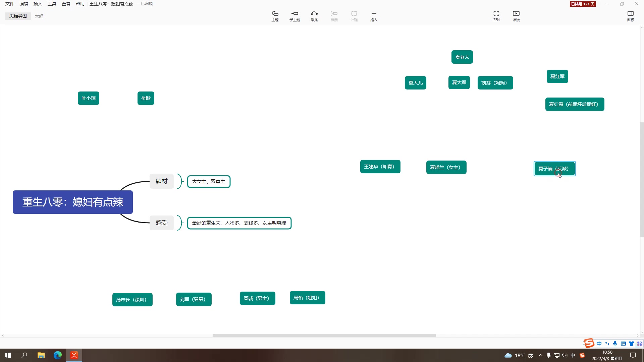This screenshot has width=644, height=362.
Task: Select the 周诚（男主） floating topic
Action: click(x=258, y=298)
